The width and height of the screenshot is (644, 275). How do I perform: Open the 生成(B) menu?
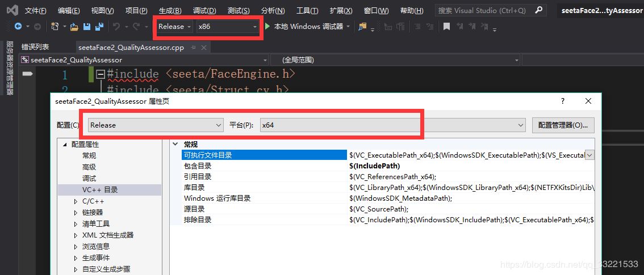170,10
